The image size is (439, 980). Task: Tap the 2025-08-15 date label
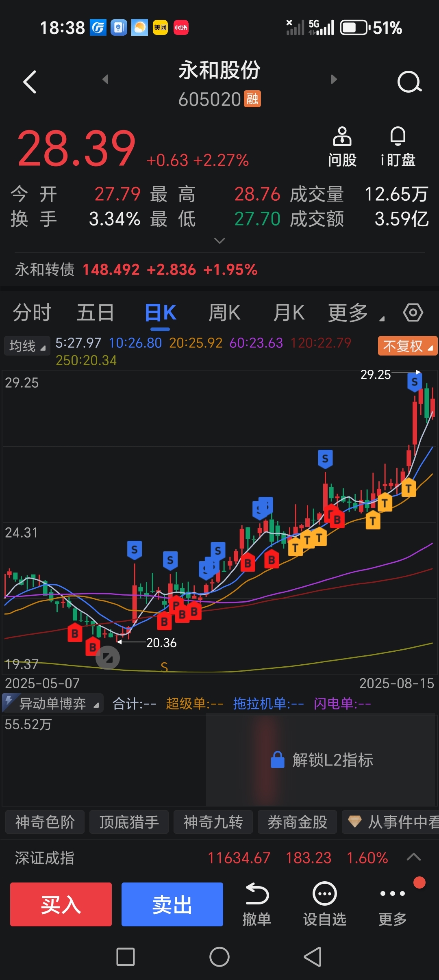[x=397, y=683]
